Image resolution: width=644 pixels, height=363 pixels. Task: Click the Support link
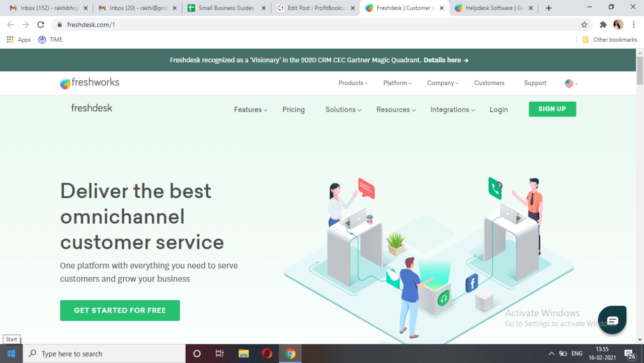tap(535, 83)
